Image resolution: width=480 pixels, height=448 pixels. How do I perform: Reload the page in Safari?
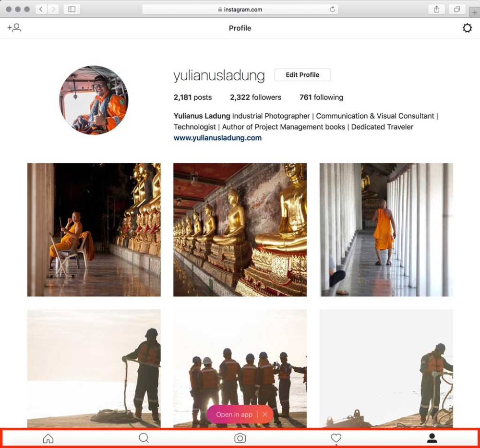tap(332, 9)
